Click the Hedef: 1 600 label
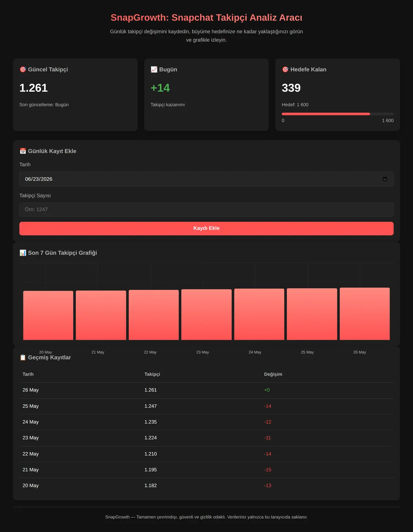The width and height of the screenshot is (413, 532). [295, 105]
